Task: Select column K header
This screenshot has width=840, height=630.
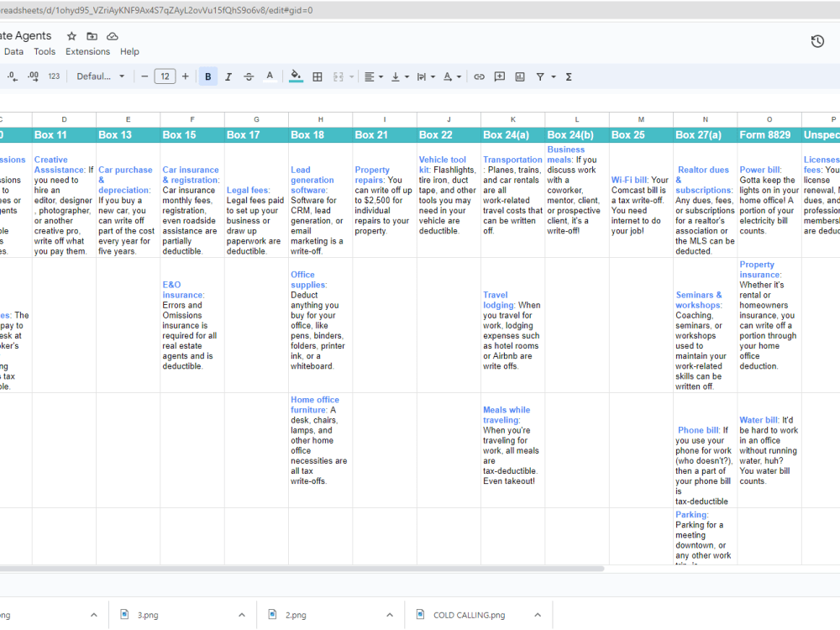Action: click(512, 119)
